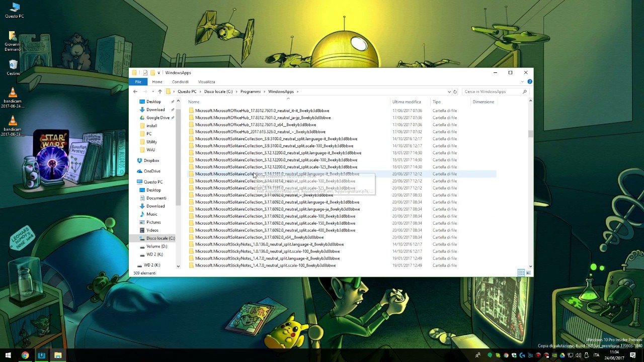Open the Customize Quick Access Toolbar arrow
This screenshot has width=644, height=362.
(158, 73)
